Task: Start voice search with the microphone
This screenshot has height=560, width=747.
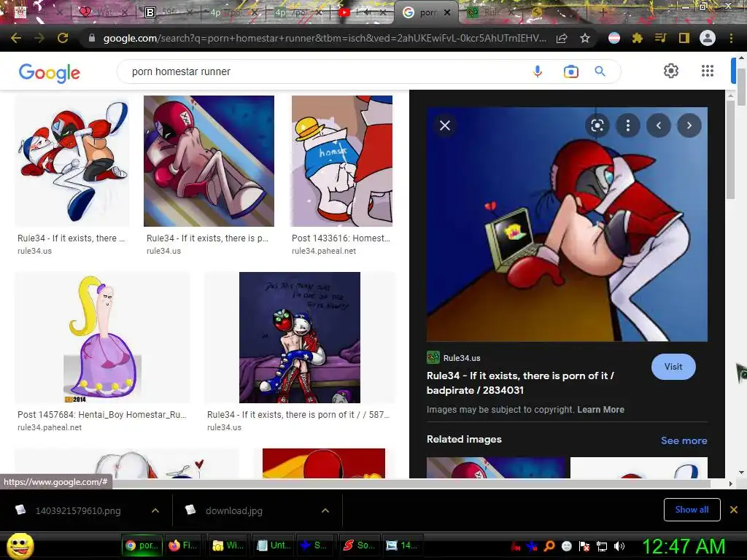Action: tap(538, 71)
